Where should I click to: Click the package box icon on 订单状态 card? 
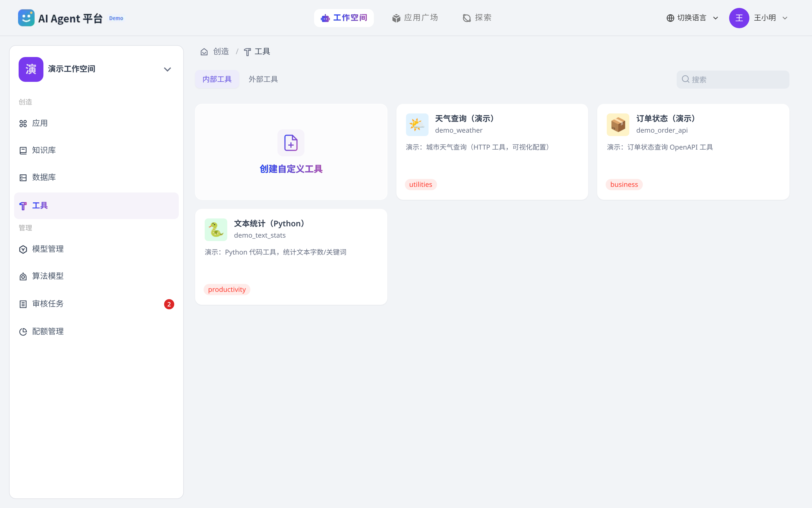[618, 125]
